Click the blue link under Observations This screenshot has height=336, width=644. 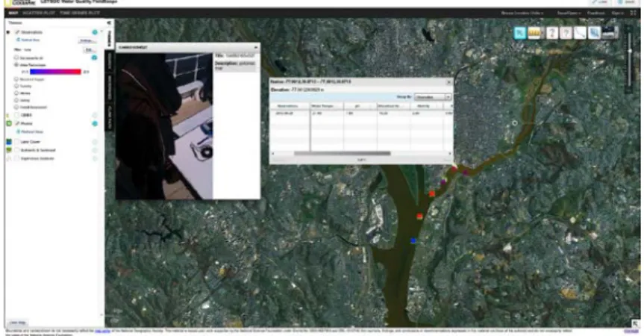30,40
